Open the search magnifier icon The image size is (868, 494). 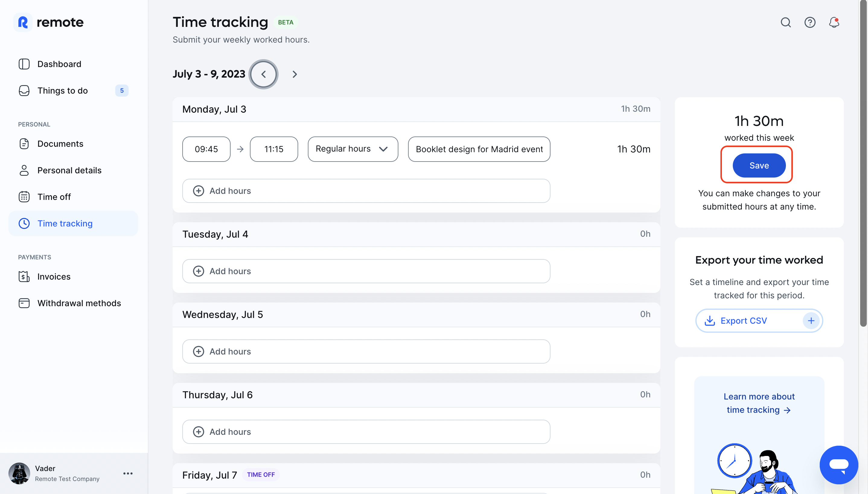(786, 22)
